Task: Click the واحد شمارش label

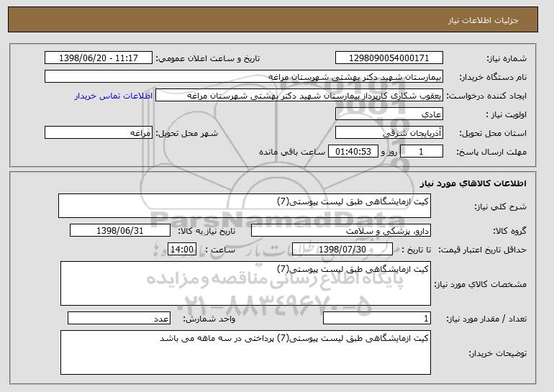Action: tap(209, 319)
